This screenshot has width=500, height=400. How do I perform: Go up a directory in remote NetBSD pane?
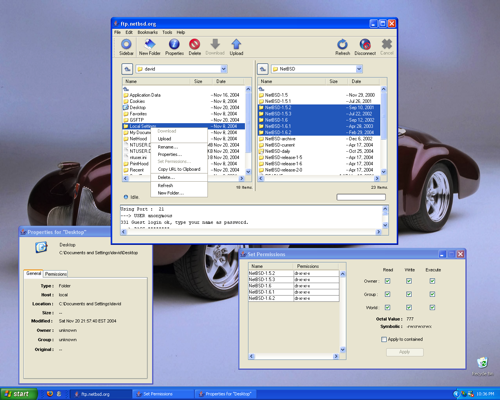[263, 69]
